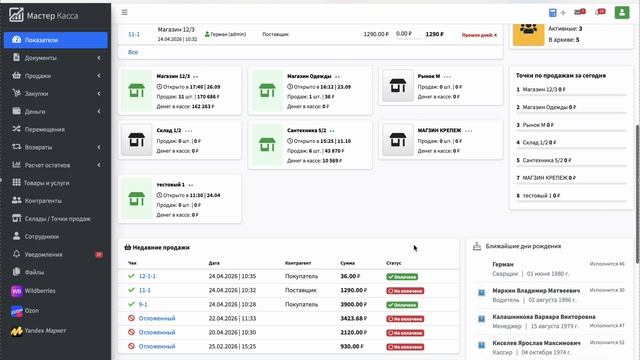The image size is (640, 360).
Task: Open the 11-1 link in Недавние продажи table
Action: pyautogui.click(x=144, y=290)
